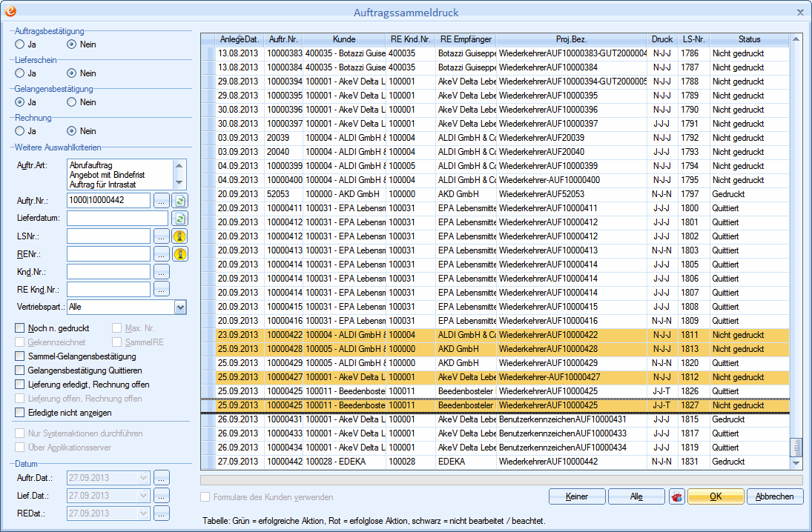The image size is (812, 532).
Task: Click the Auftr.Art list up arrow
Action: click(179, 166)
